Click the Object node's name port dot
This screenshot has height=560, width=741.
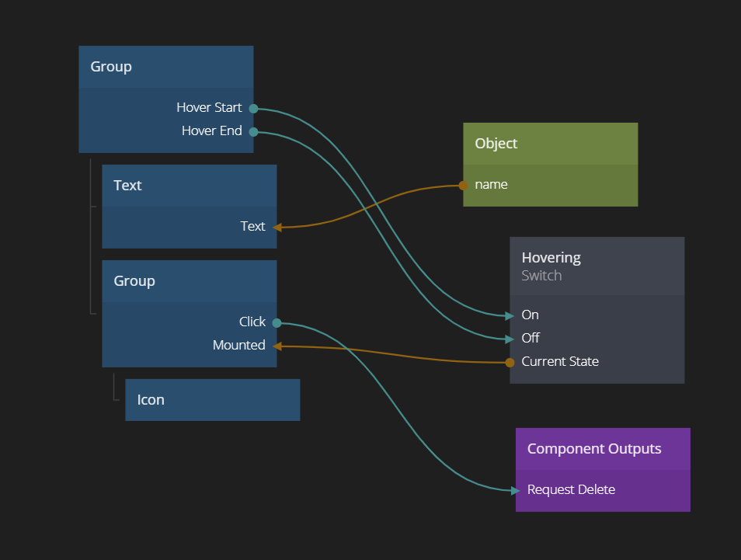(463, 185)
